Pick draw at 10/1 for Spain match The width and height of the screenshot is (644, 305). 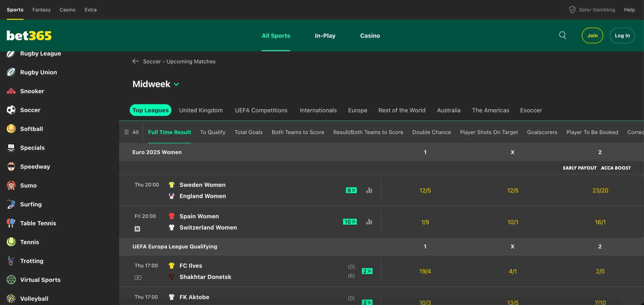click(x=513, y=222)
